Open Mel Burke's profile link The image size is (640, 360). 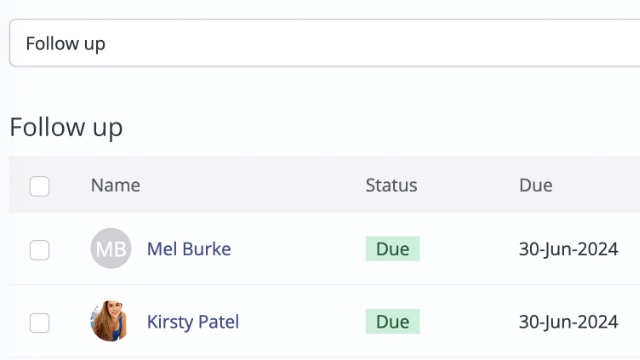click(x=189, y=249)
